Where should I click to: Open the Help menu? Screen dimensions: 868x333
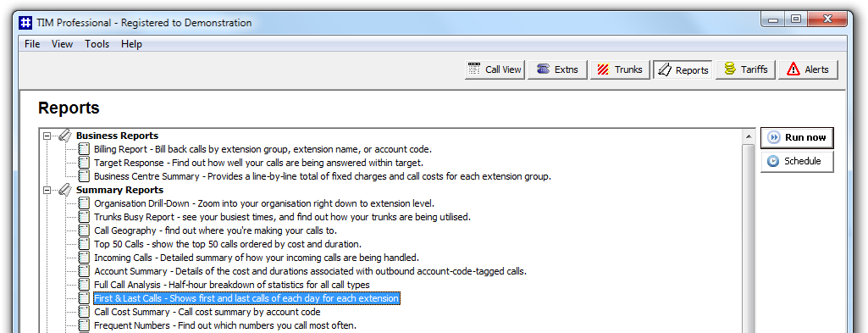[x=132, y=44]
